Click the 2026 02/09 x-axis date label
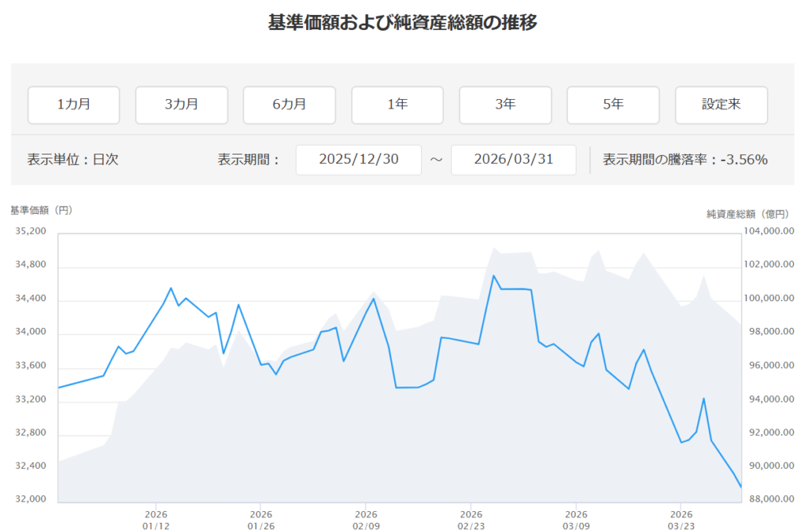Image resolution: width=812 pixels, height=530 pixels. tap(366, 518)
